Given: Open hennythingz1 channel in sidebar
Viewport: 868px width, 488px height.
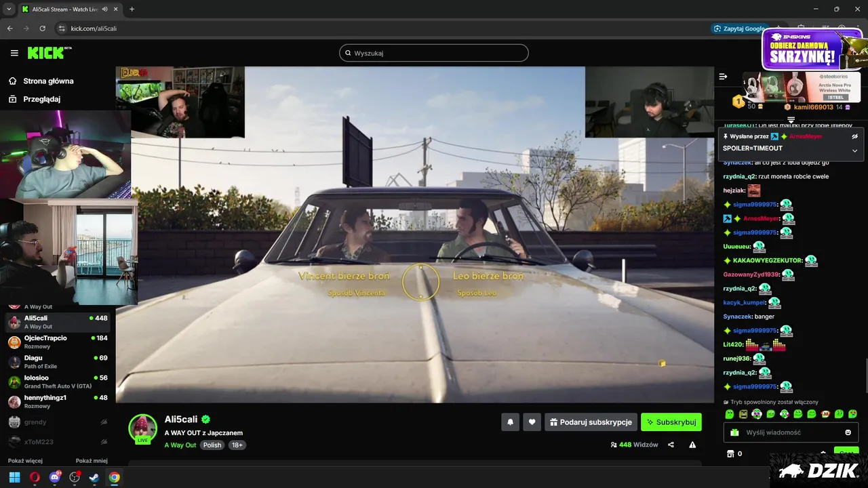Looking at the screenshot, I should 58,402.
